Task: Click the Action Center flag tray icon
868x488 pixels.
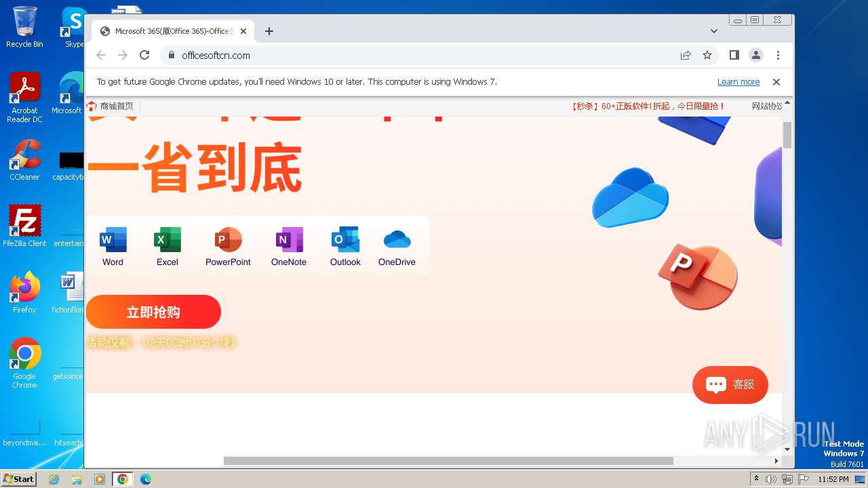Action: [x=802, y=479]
